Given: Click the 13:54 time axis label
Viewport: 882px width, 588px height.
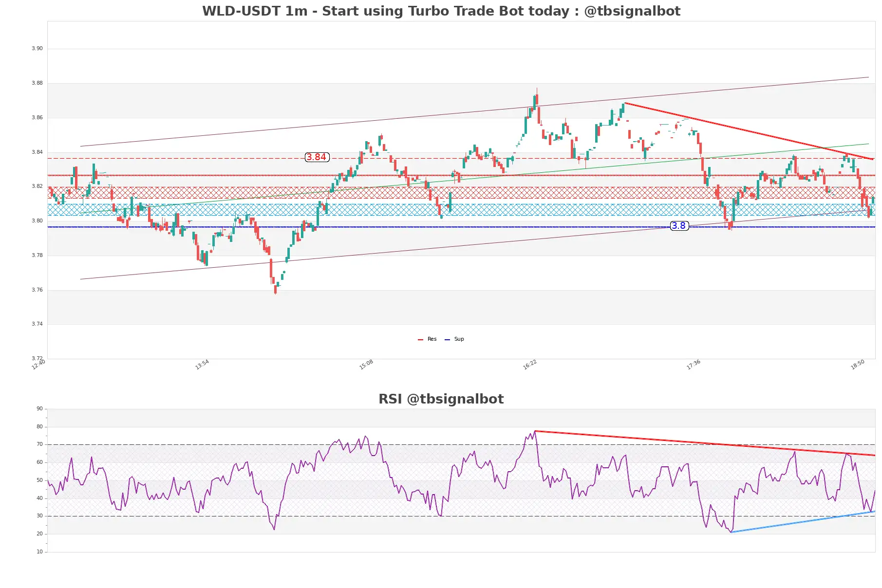Looking at the screenshot, I should pyautogui.click(x=202, y=365).
